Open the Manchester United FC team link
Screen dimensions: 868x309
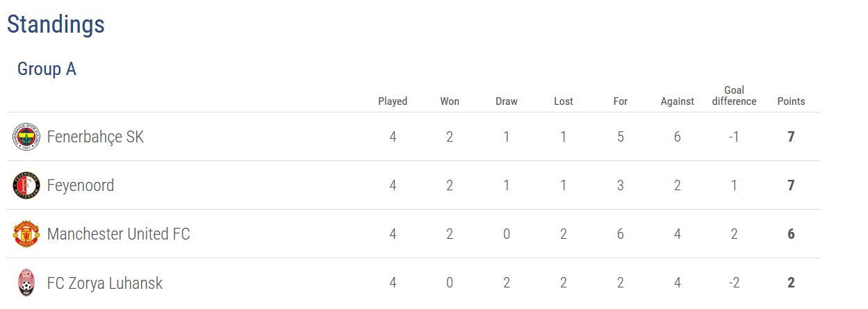(118, 234)
